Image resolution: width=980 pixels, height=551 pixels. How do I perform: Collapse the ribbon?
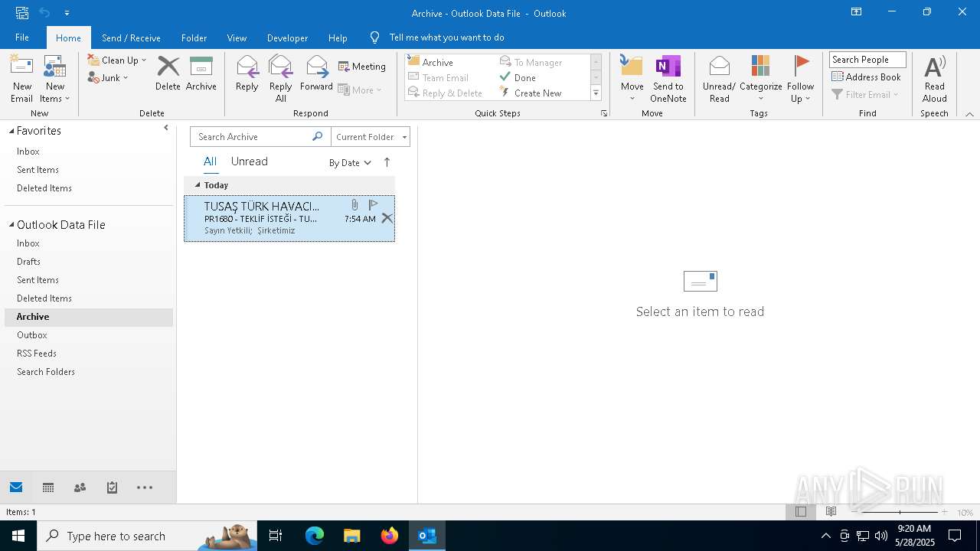[969, 114]
